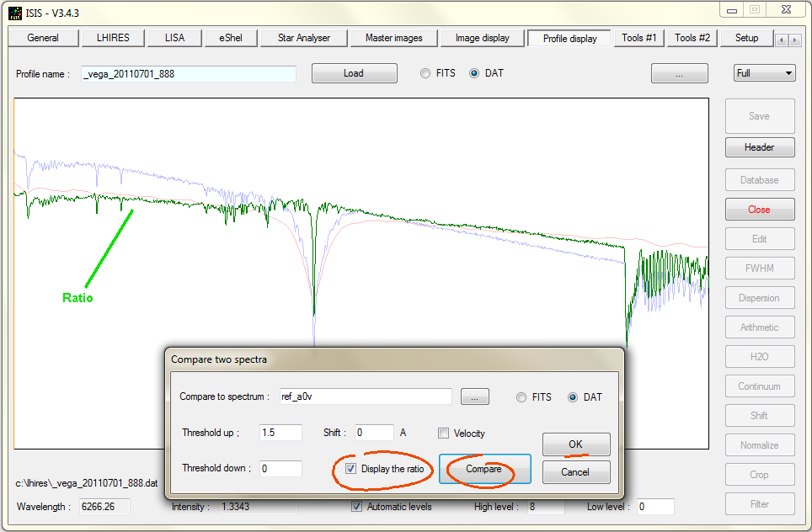Click the Header button in side panel
Image resolution: width=812 pixels, height=532 pixels.
coord(759,147)
